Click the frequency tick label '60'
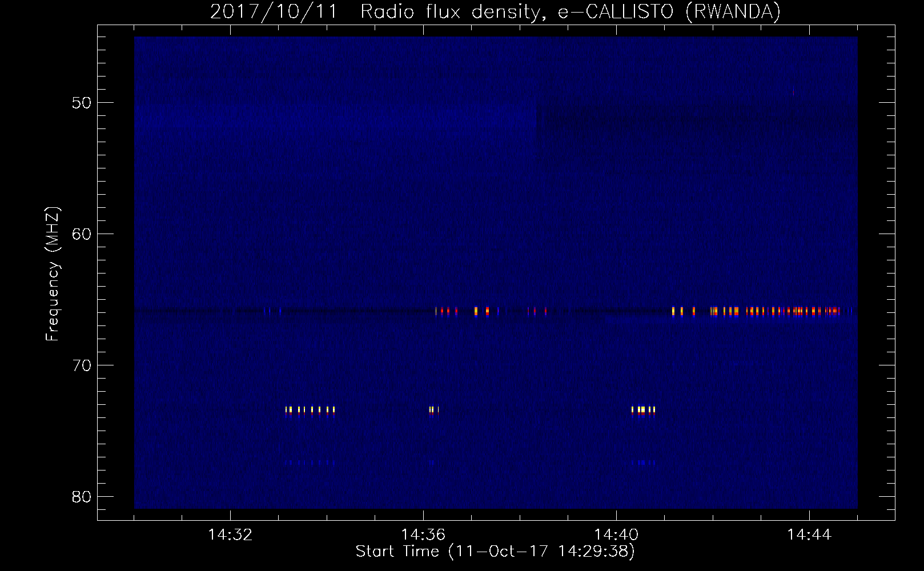Viewport: 924px width, 571px height. [x=82, y=234]
